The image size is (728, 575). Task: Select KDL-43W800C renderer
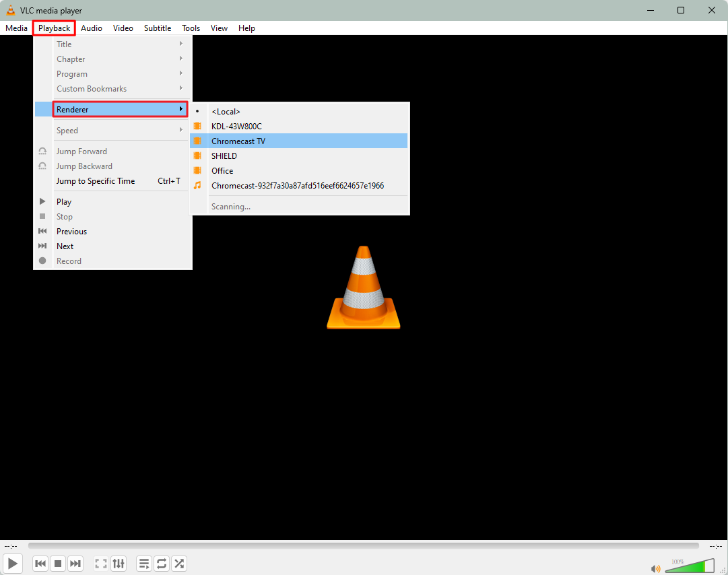(298, 126)
